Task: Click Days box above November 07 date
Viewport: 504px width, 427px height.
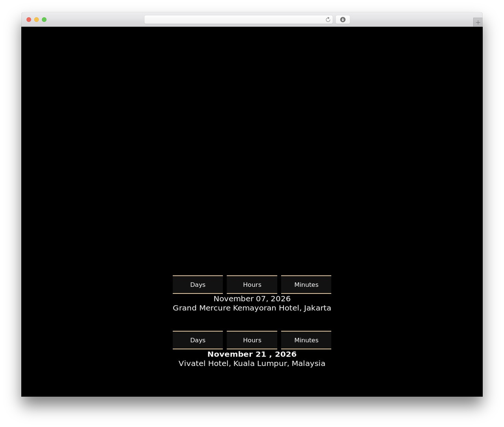Action: [x=198, y=284]
